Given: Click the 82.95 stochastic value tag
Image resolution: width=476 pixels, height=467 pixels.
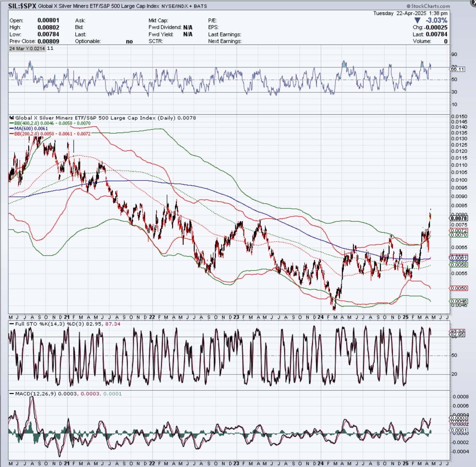Looking at the screenshot, I should 457,334.
